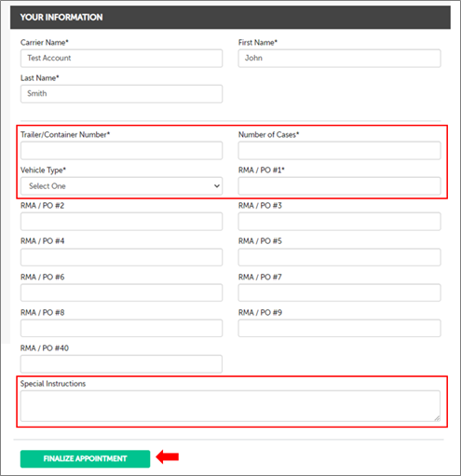Click the RMA / PO #1 field
Image resolution: width=461 pixels, height=476 pixels.
(x=339, y=186)
